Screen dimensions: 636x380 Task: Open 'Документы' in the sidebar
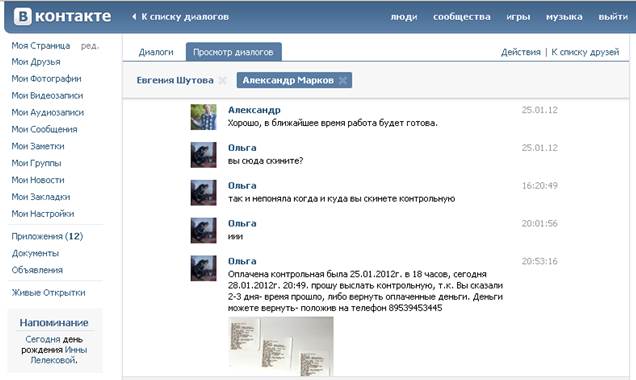pyautogui.click(x=35, y=253)
